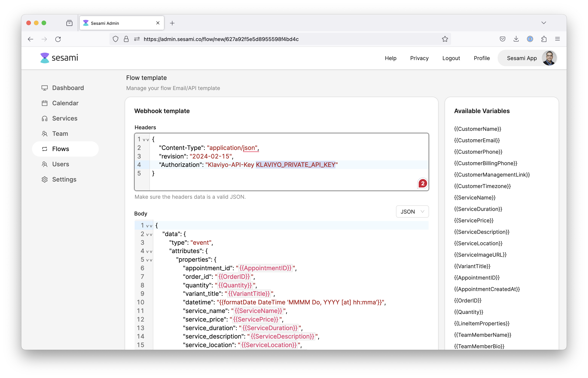Open the browser extensions puzzle icon
This screenshot has height=378, width=588.
pyautogui.click(x=544, y=39)
